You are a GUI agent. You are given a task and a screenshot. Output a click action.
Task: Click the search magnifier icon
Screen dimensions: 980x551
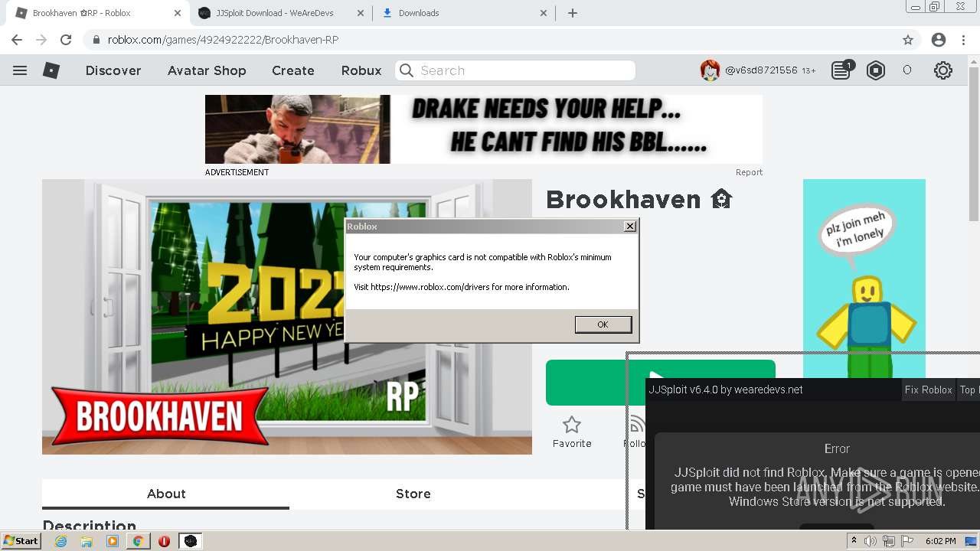pos(407,70)
